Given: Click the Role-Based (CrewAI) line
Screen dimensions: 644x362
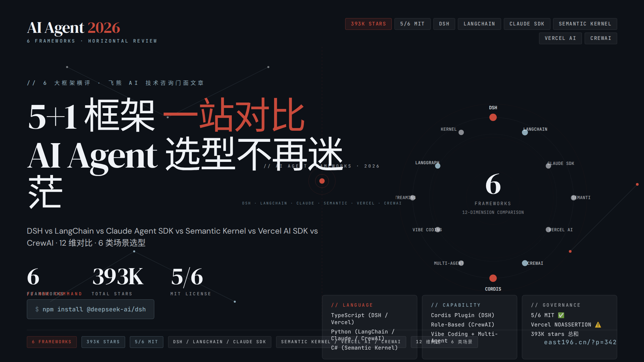Looking at the screenshot, I should [x=463, y=324].
